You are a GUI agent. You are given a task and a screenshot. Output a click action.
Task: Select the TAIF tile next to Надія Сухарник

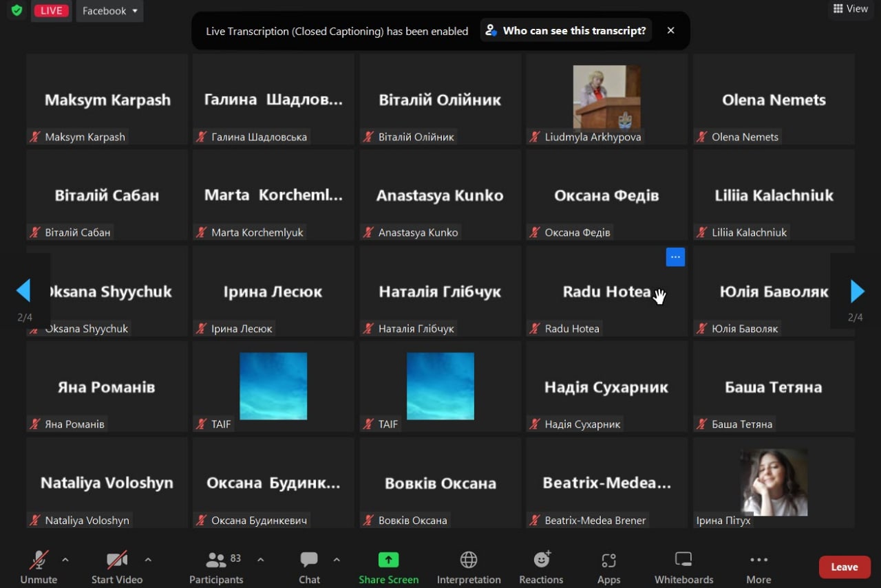(x=440, y=386)
